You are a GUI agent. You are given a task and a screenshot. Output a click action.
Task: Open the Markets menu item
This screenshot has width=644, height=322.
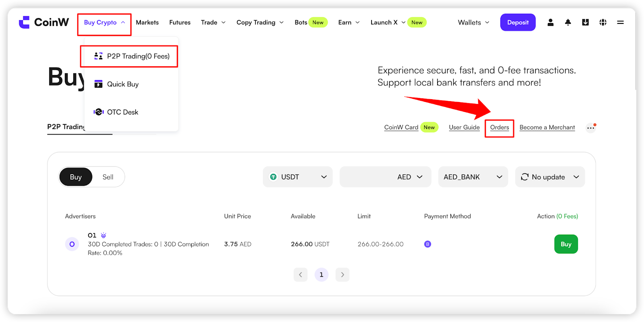tap(147, 23)
